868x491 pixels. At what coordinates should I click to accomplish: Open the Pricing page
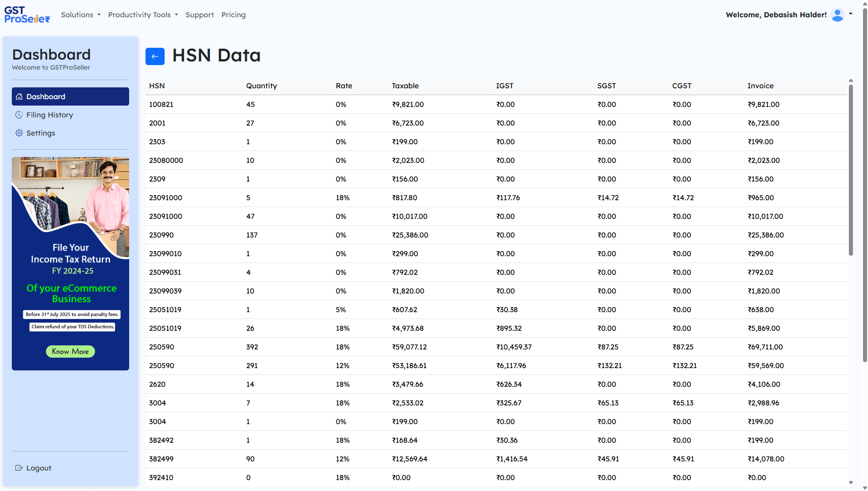click(233, 15)
